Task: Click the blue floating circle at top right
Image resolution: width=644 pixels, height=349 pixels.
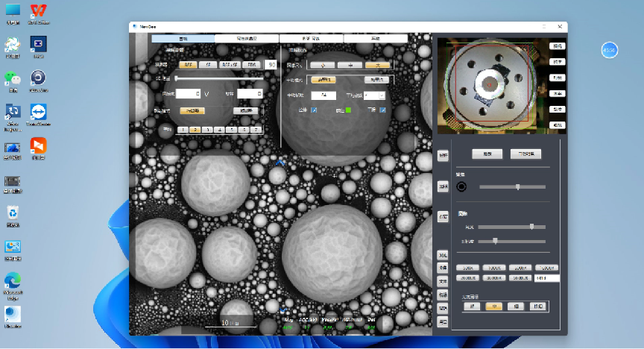Action: [609, 50]
